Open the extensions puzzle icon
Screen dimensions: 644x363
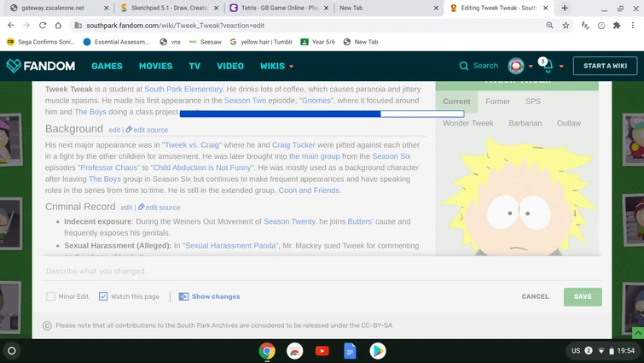coord(617,26)
